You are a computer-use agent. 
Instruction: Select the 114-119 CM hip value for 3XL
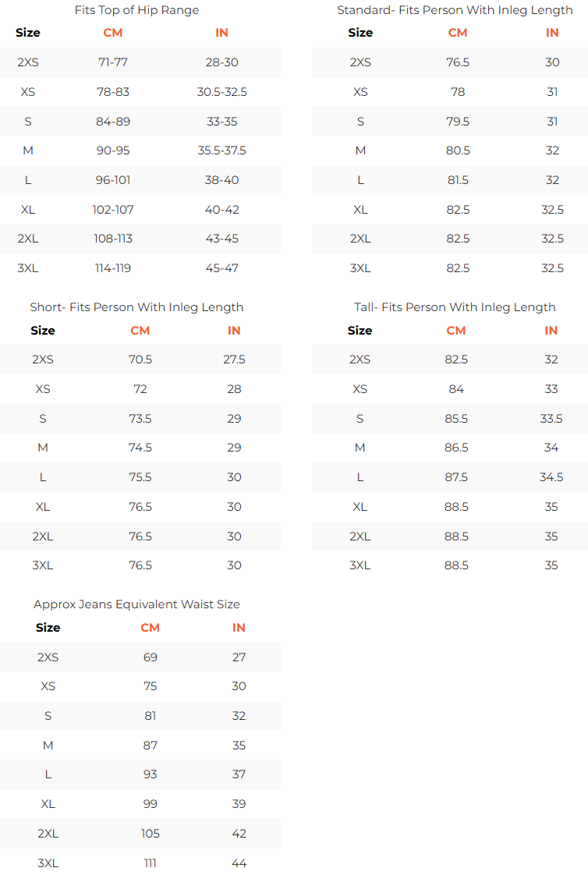tap(113, 268)
